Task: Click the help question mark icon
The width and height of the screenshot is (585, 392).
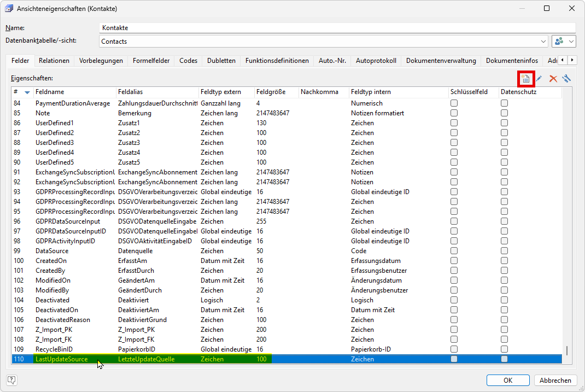Action: pyautogui.click(x=11, y=380)
